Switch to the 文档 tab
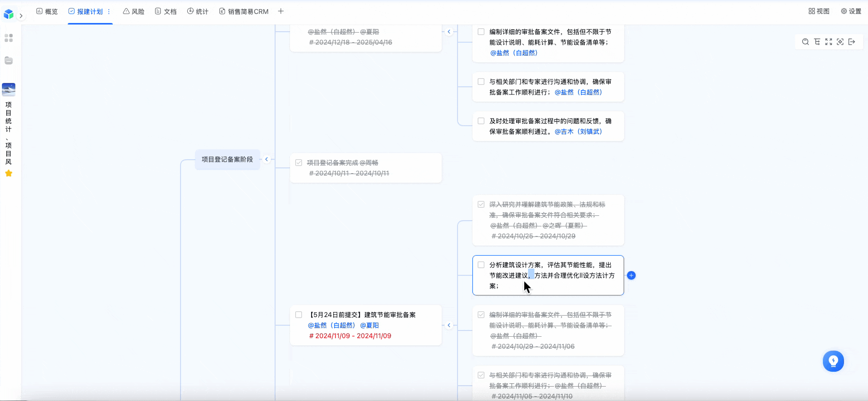The image size is (868, 401). pos(166,12)
